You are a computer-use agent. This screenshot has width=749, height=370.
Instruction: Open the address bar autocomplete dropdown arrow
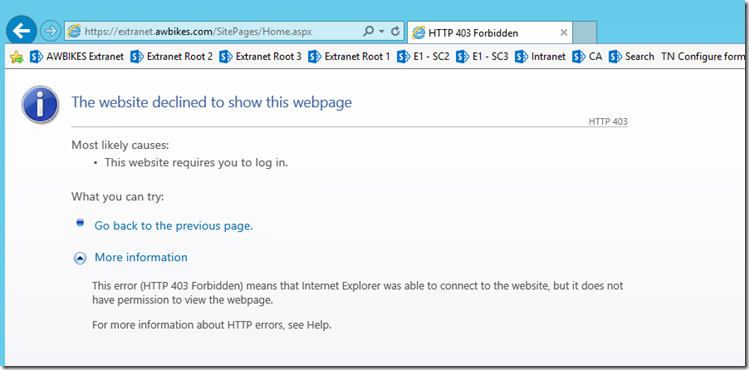click(381, 32)
